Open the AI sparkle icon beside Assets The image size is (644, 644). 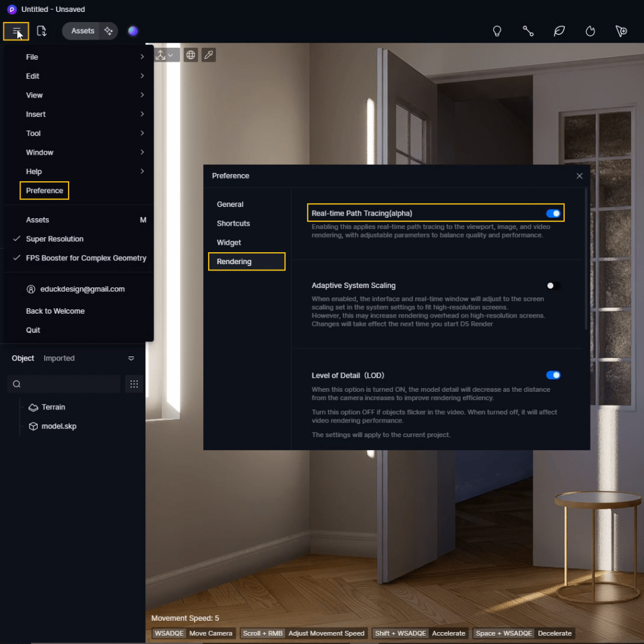108,31
